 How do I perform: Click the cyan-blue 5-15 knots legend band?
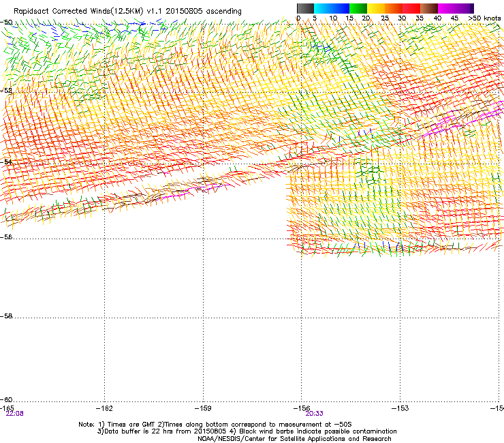click(332, 8)
